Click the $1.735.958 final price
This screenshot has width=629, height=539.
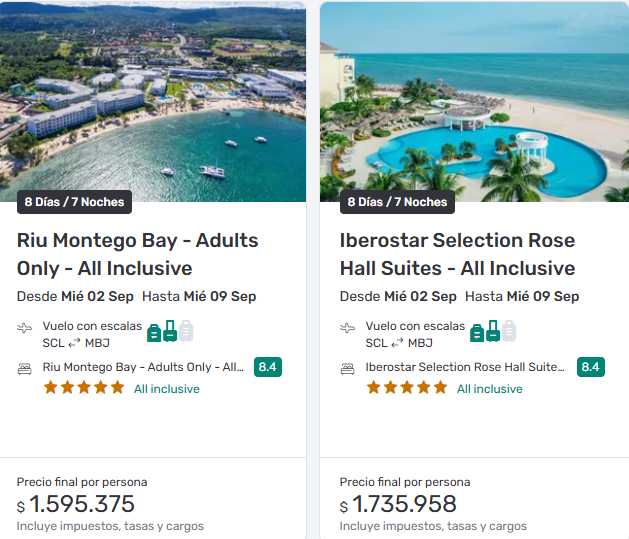pyautogui.click(x=405, y=504)
